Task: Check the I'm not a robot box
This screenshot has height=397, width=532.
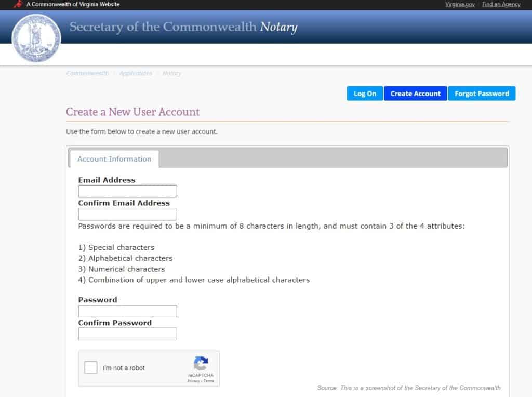Action: (91, 367)
